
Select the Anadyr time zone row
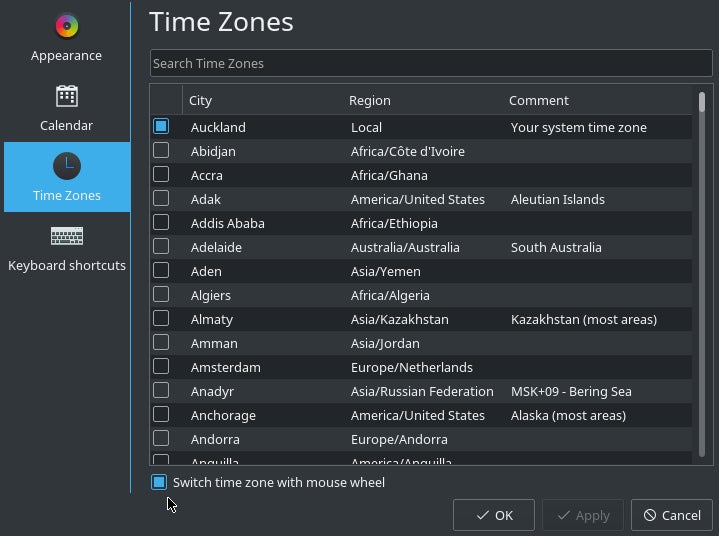click(x=420, y=391)
